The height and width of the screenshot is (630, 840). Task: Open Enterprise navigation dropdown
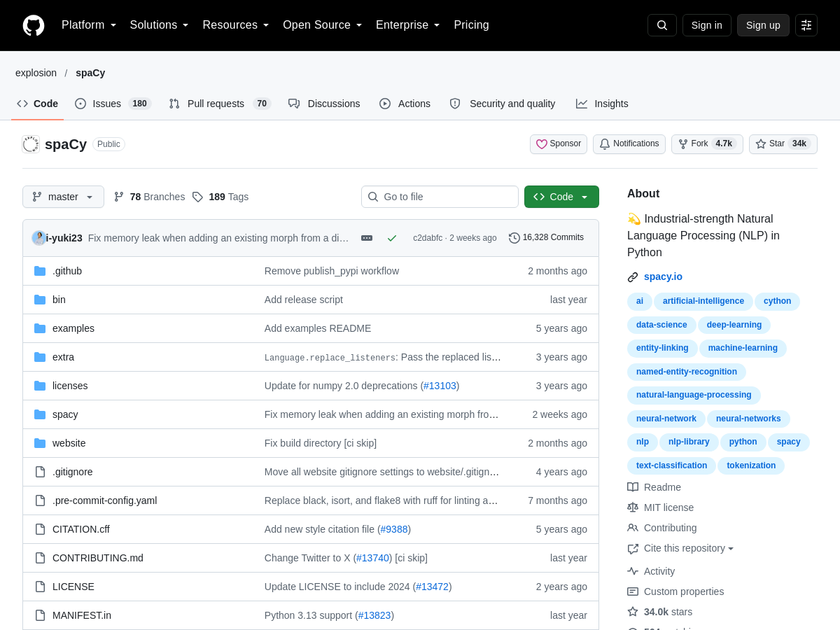408,25
